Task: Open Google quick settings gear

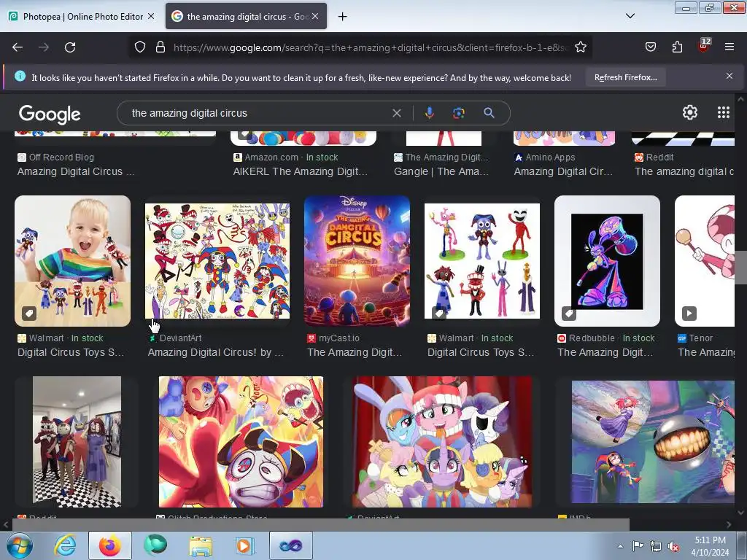Action: coord(690,112)
